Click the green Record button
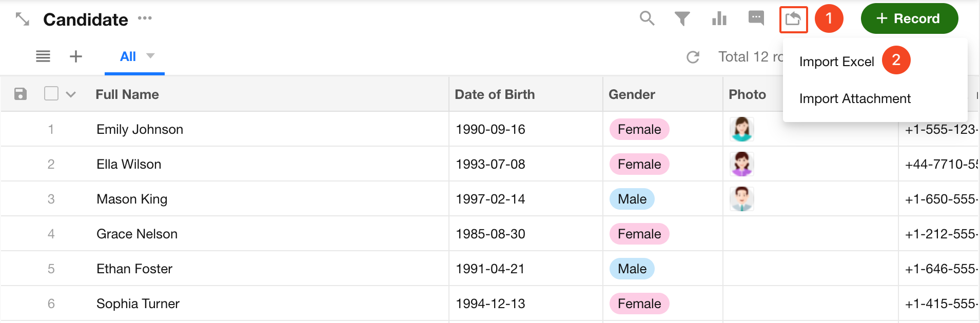Viewport: 980px width, 323px height. tap(909, 19)
